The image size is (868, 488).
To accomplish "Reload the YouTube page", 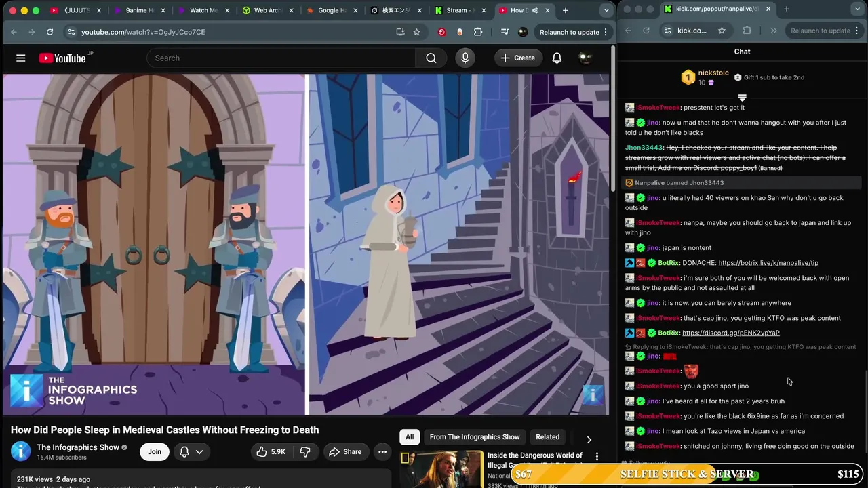I will (x=50, y=32).
